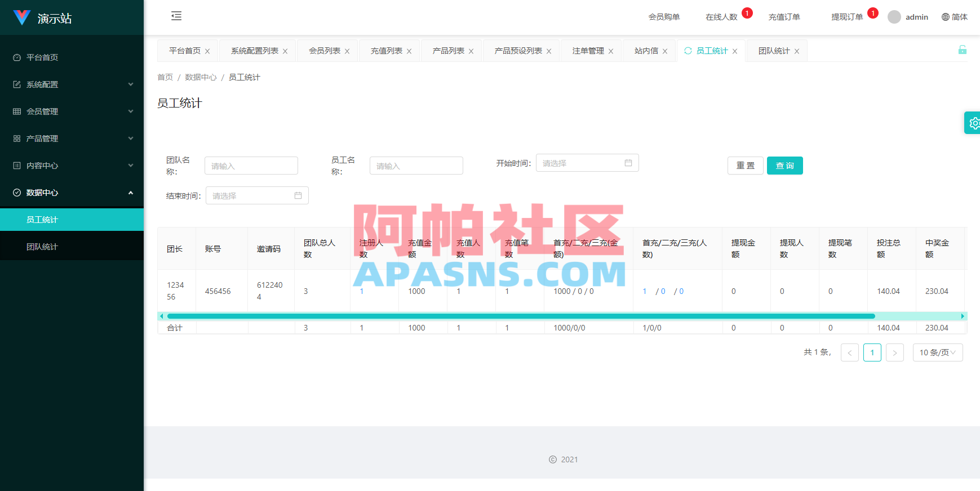Close the 团队统计 tab

[797, 51]
